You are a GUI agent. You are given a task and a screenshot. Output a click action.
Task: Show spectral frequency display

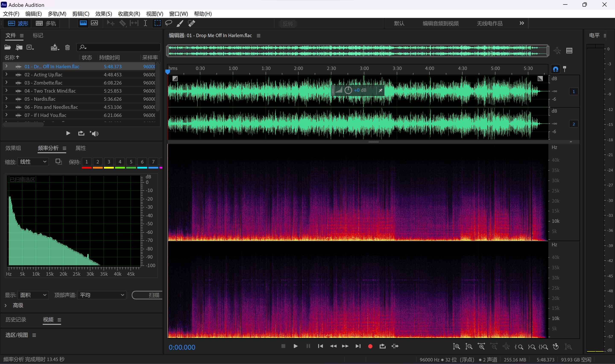[83, 23]
